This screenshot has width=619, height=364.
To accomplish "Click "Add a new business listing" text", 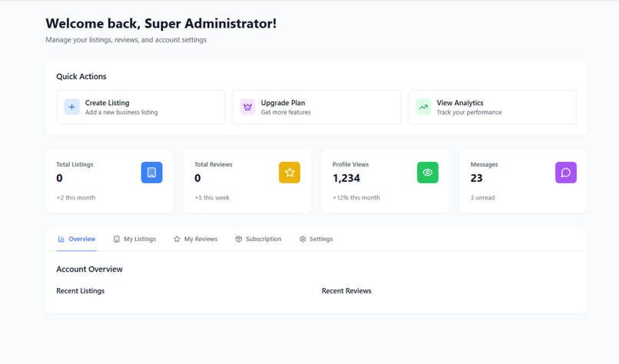I will coord(121,112).
